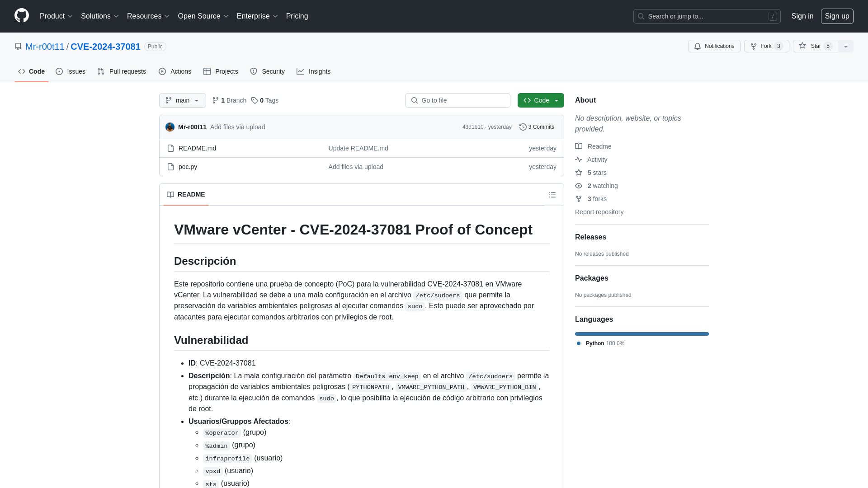Open the Update README.md commit message
The height and width of the screenshot is (488, 868).
pos(358,148)
